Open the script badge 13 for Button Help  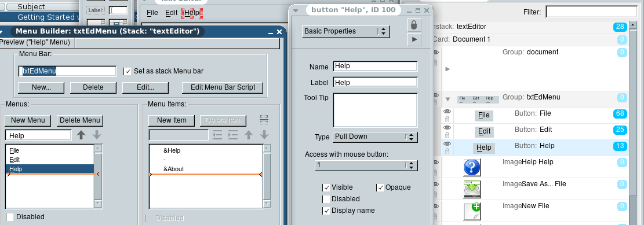(x=619, y=146)
